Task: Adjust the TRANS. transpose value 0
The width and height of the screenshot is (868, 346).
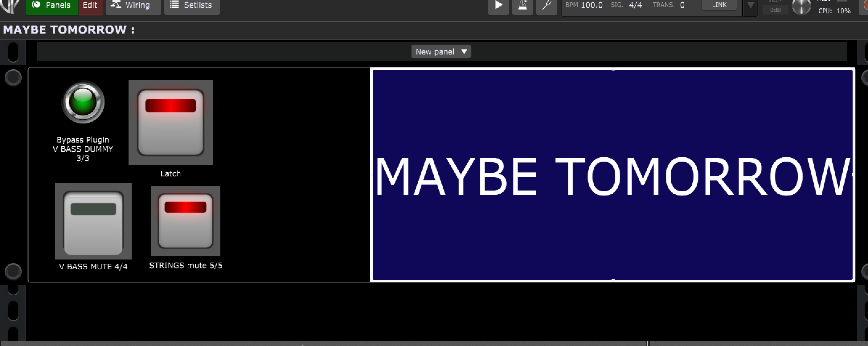Action: (x=682, y=5)
